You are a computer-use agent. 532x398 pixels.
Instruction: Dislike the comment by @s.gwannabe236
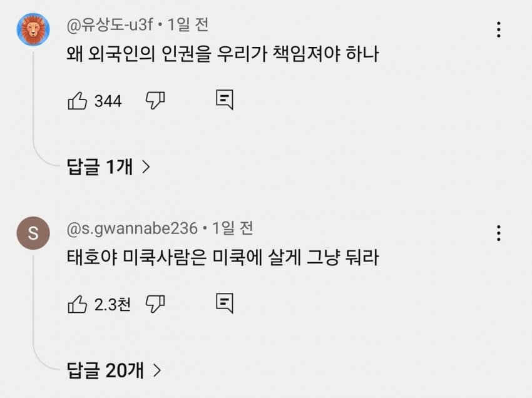pyautogui.click(x=155, y=304)
